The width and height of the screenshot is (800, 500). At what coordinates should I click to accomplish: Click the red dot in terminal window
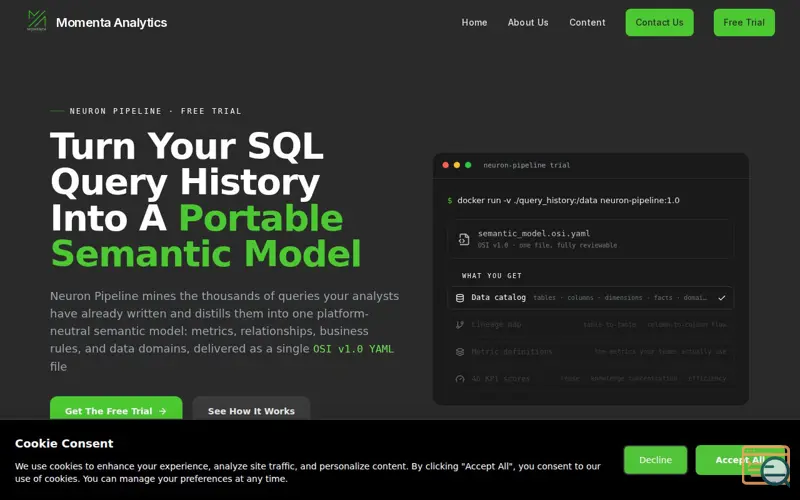[x=445, y=165]
